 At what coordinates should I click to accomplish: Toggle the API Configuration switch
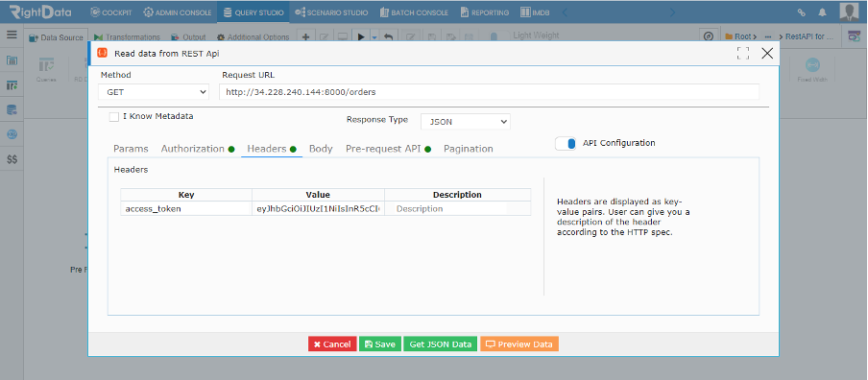point(566,143)
